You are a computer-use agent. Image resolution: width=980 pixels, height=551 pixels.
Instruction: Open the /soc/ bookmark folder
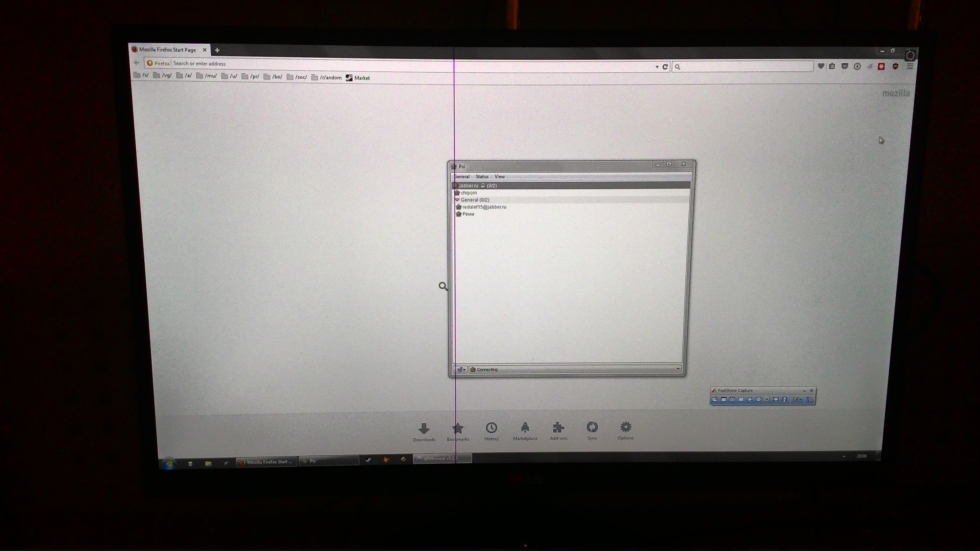coord(297,77)
